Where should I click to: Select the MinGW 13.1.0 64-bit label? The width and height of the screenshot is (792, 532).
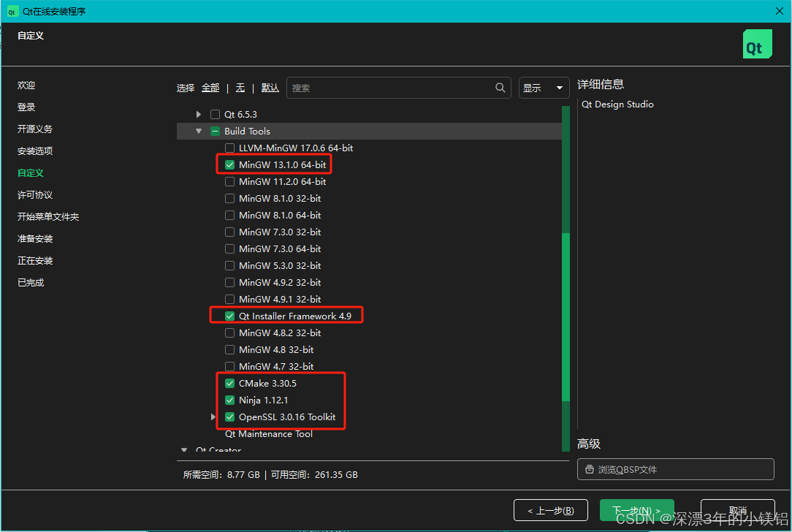pos(282,164)
